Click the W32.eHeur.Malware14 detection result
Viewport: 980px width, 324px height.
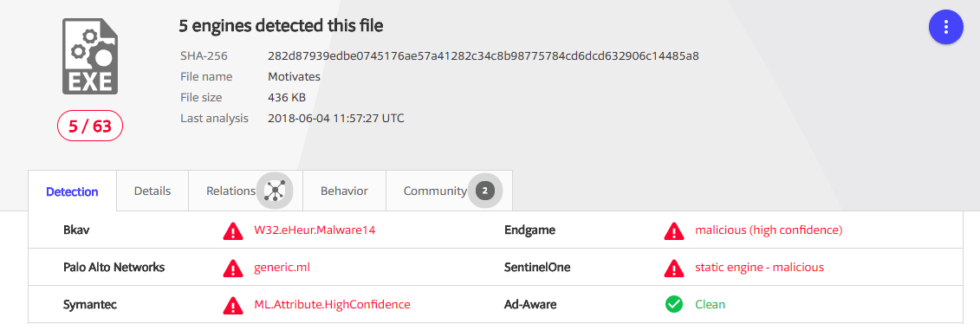click(315, 230)
